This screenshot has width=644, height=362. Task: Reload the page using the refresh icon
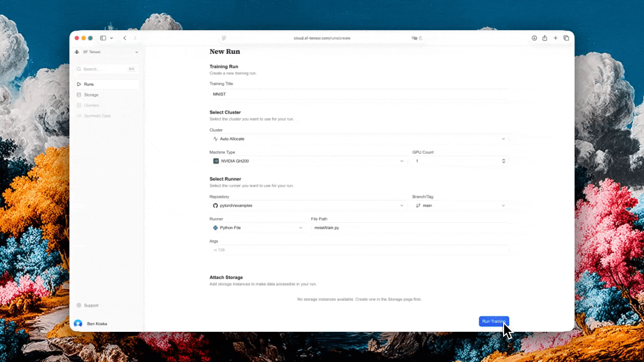pos(421,38)
